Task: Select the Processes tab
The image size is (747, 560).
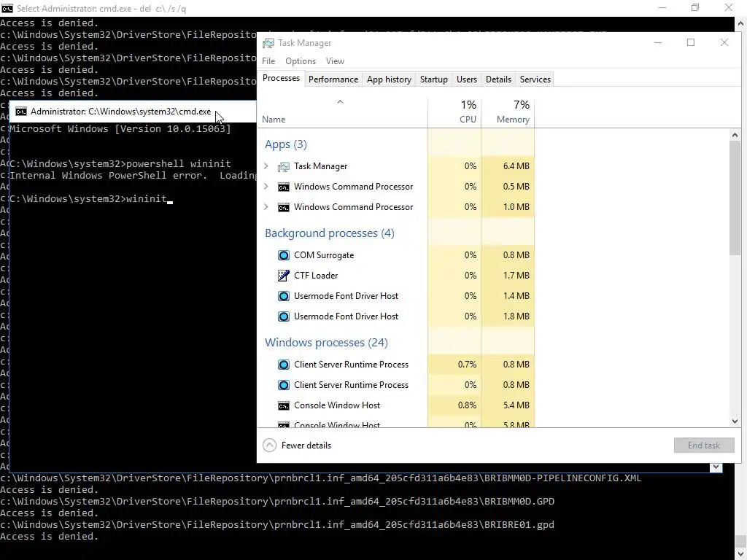Action: pos(281,78)
